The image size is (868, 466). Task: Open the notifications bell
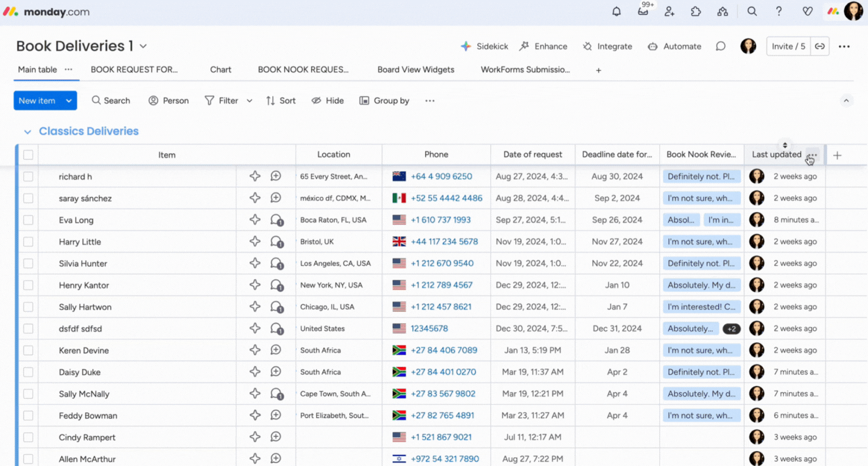(x=616, y=11)
